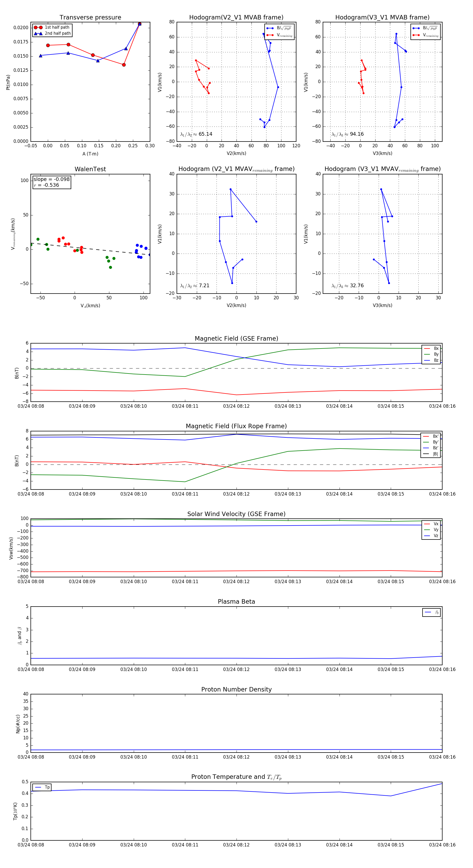The height and width of the screenshot is (868, 473).
Task: Click the 'Np(#/cc)' axis label
Action: point(18,723)
